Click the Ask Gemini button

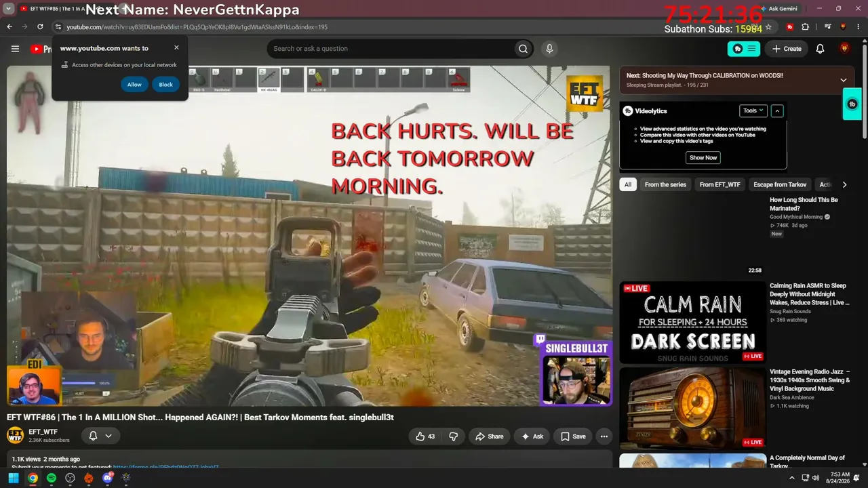pyautogui.click(x=778, y=9)
